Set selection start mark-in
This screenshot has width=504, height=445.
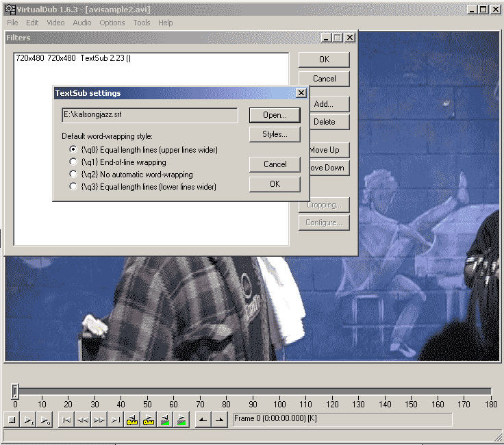[203, 420]
